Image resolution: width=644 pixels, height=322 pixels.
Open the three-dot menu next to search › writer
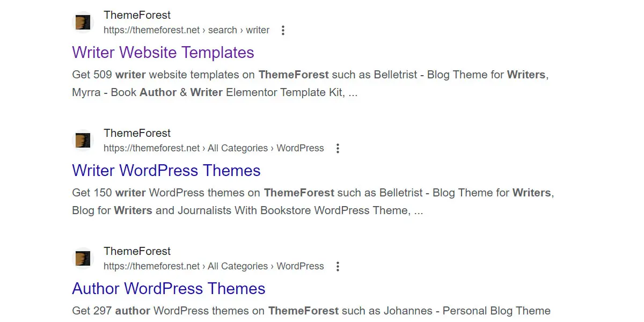click(x=283, y=31)
